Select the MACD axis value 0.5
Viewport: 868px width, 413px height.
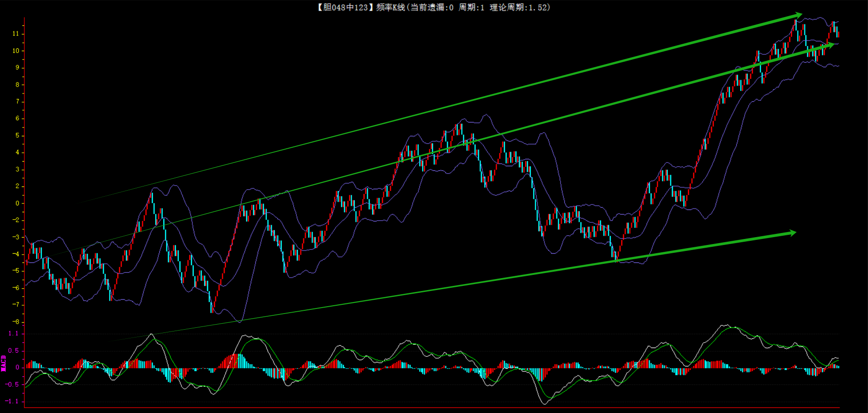click(13, 351)
